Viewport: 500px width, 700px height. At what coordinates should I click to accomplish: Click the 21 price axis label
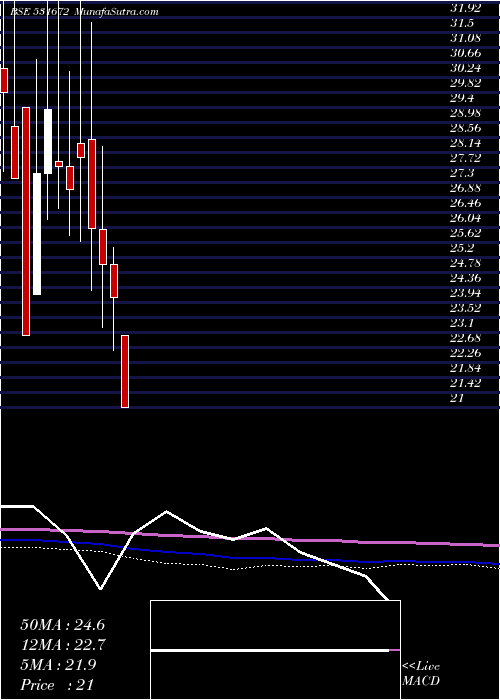(457, 398)
